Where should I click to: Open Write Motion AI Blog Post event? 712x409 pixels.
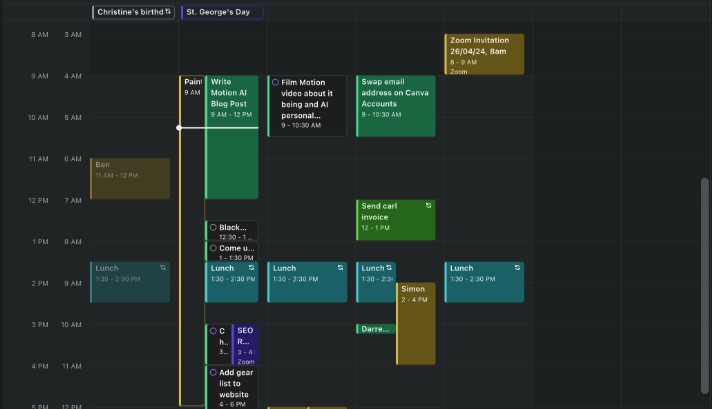click(232, 137)
